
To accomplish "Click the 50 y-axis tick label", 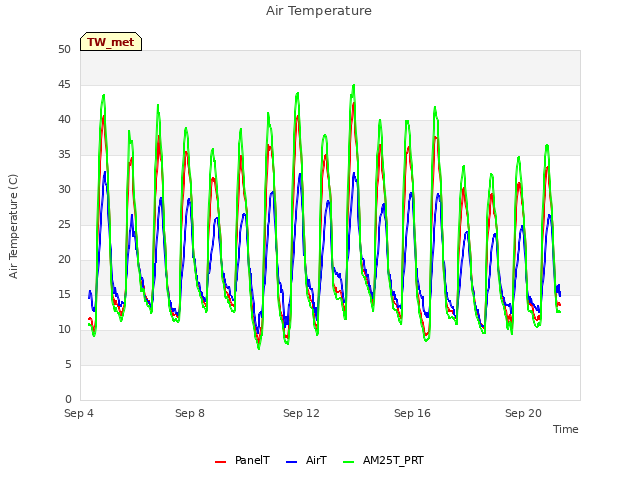I will pyautogui.click(x=64, y=49).
